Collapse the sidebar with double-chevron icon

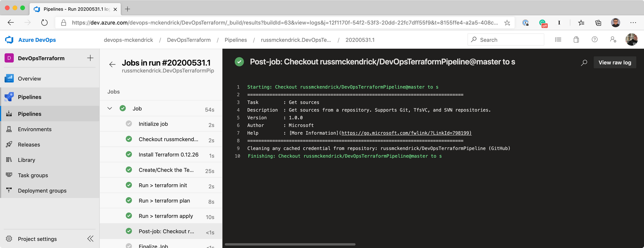coord(90,239)
